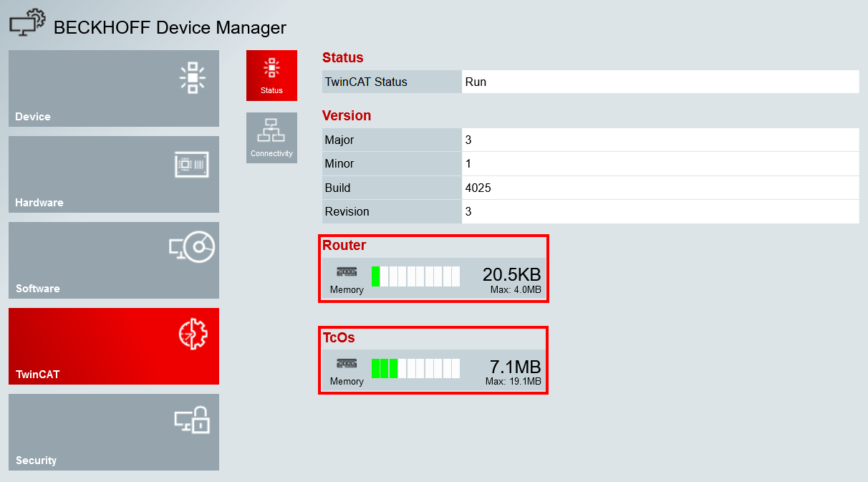868x482 pixels.
Task: Select the Status sub-page icon
Action: click(271, 75)
